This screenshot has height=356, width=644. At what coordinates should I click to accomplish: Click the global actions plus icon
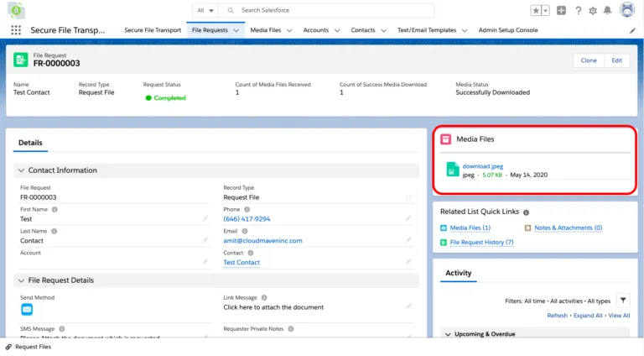[x=561, y=11]
